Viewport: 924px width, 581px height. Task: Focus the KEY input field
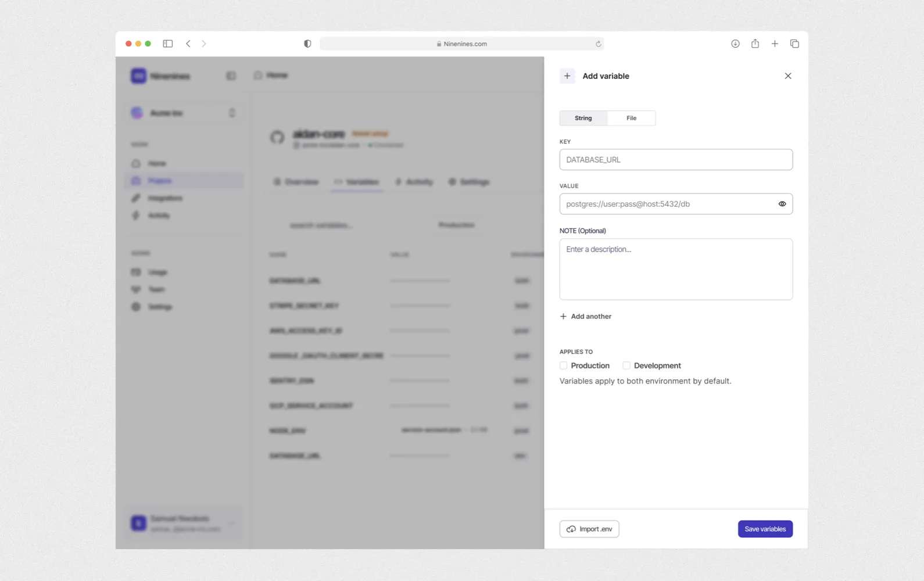tap(676, 160)
